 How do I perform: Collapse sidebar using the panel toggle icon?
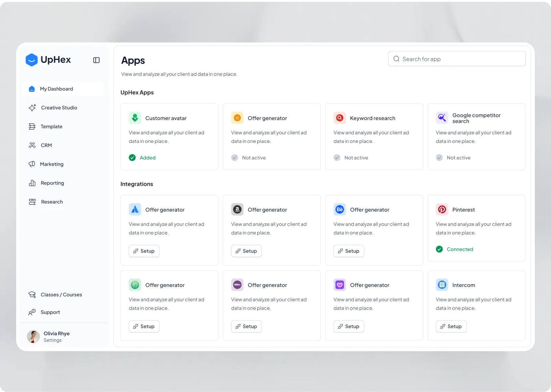[96, 60]
